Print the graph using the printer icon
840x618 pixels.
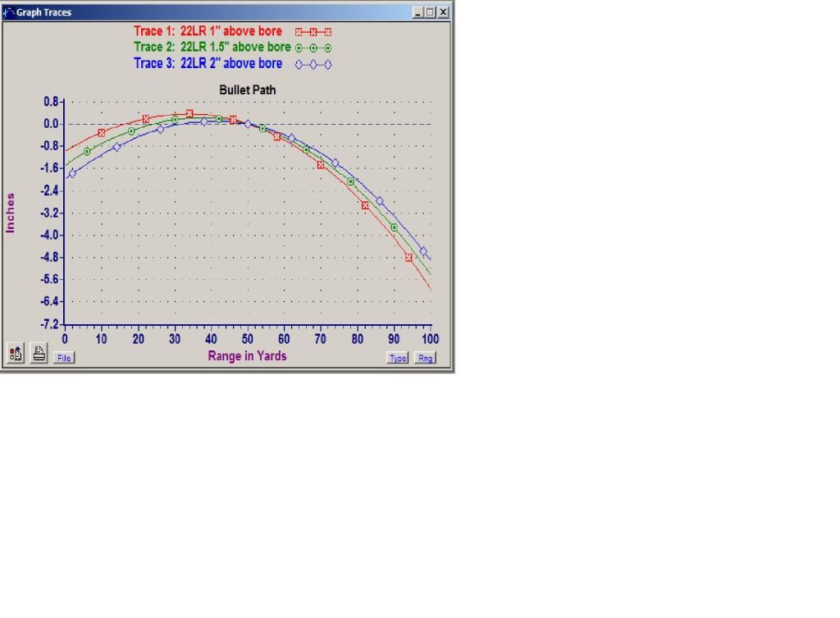point(39,354)
